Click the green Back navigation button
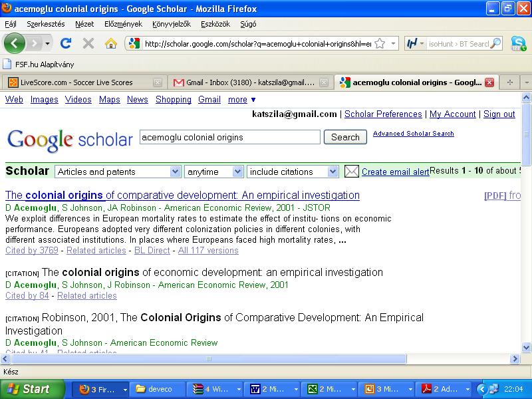Screen dimensions: 532x399 click(14, 43)
